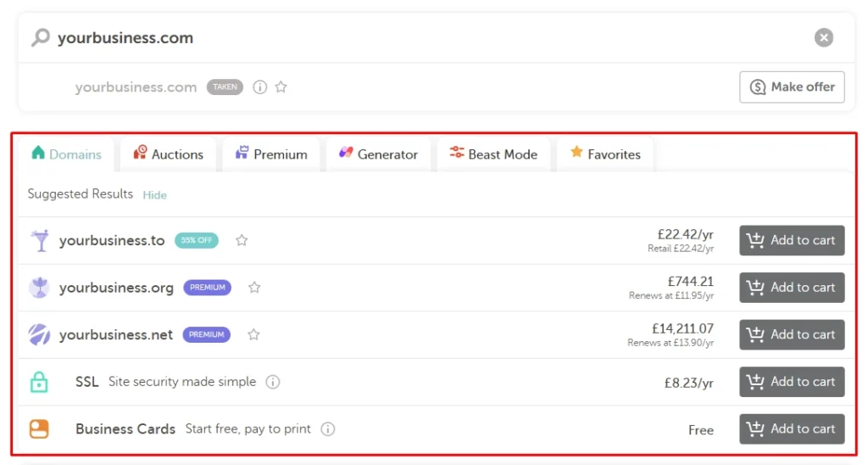Viewport: 868px width, 465px height.
Task: Click the SSL padlock icon
Action: (39, 382)
